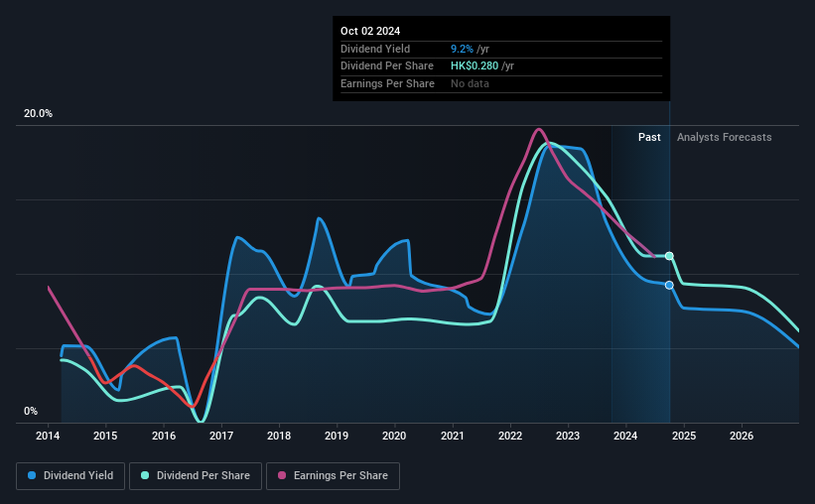Click the blue Dividend Yield legend dot
815x504 pixels.
coord(32,475)
